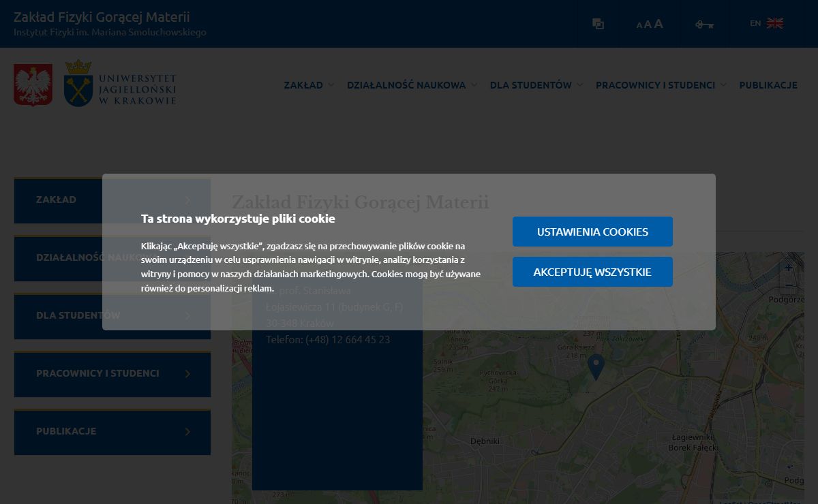Click the key login icon

point(704,25)
